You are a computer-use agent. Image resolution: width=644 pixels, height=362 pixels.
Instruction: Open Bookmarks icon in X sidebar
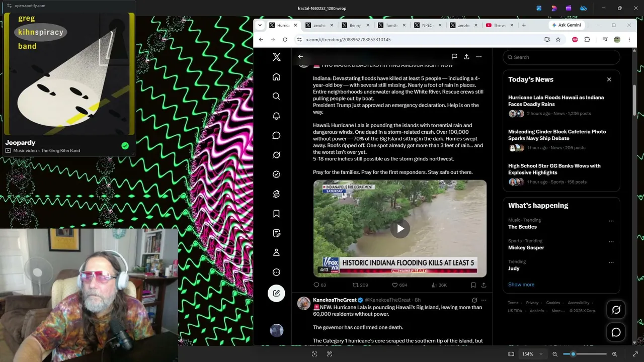(x=276, y=214)
